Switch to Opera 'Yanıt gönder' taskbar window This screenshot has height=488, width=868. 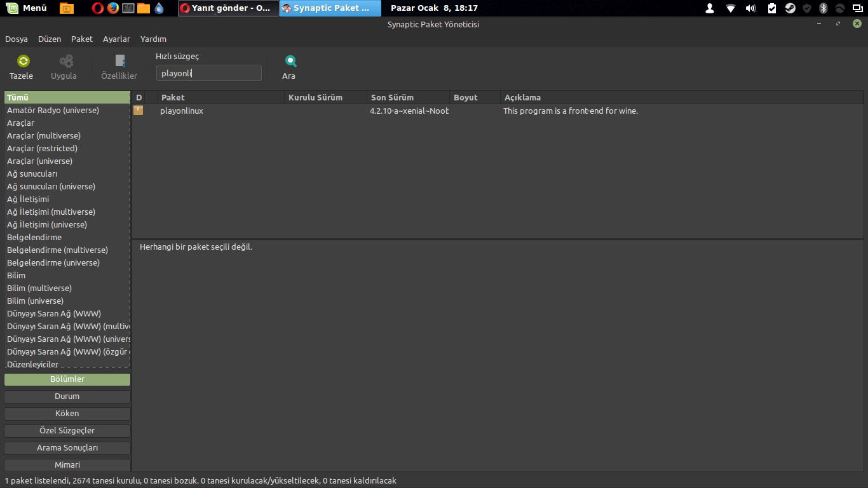(x=228, y=8)
